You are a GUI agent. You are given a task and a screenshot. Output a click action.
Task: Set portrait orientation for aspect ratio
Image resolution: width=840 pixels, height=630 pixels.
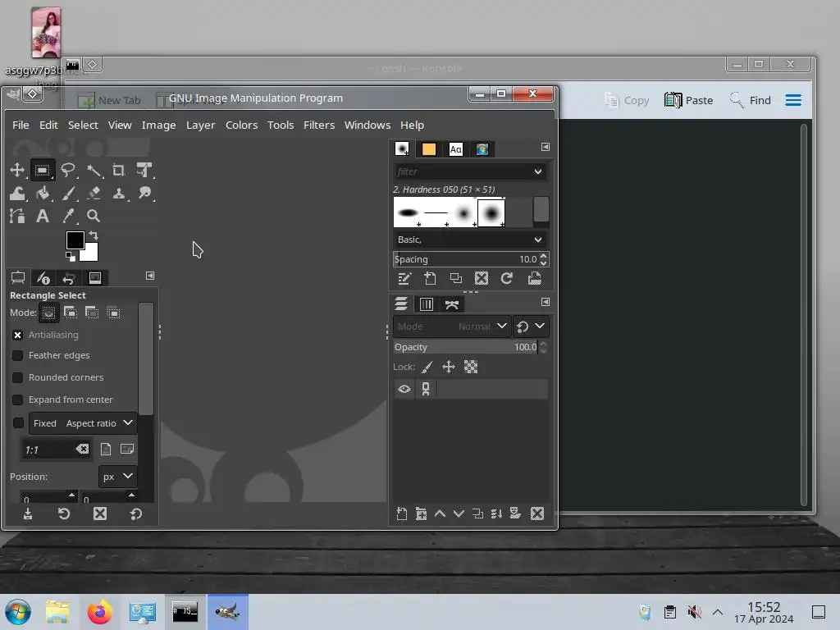click(106, 449)
